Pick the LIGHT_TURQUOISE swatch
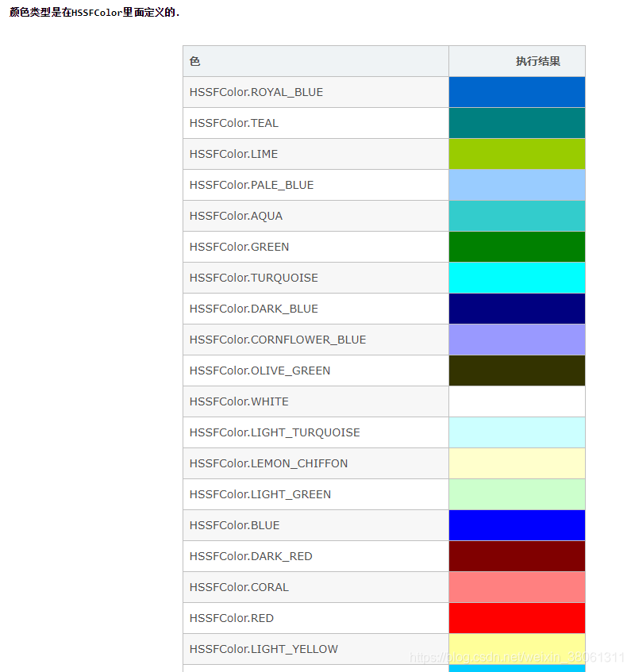Image resolution: width=631 pixels, height=672 pixels. pyautogui.click(x=517, y=432)
